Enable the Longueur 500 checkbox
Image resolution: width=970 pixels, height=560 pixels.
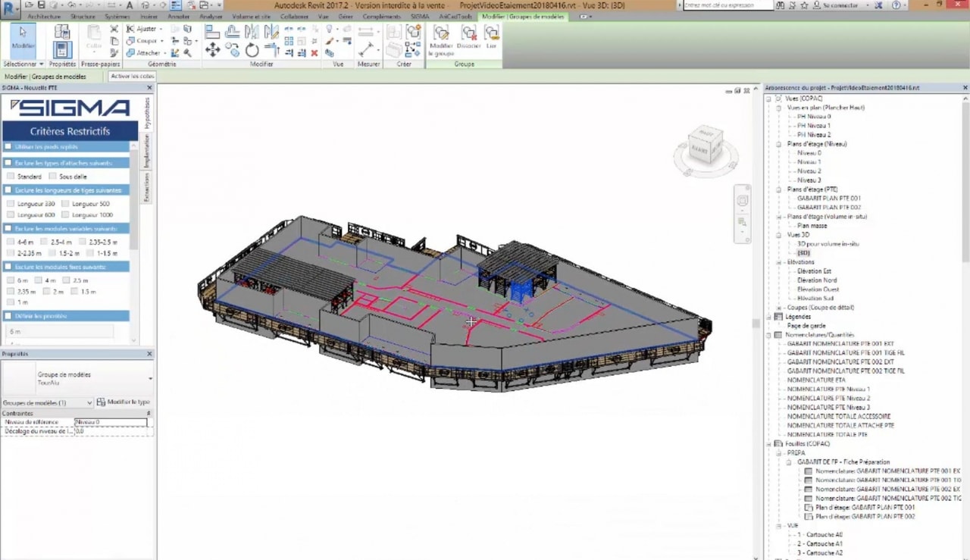click(x=66, y=204)
